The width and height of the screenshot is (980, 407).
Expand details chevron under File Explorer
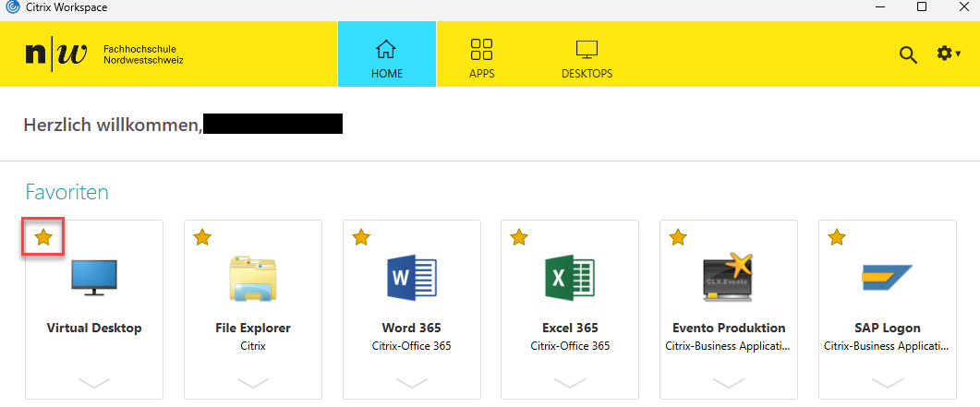252,382
